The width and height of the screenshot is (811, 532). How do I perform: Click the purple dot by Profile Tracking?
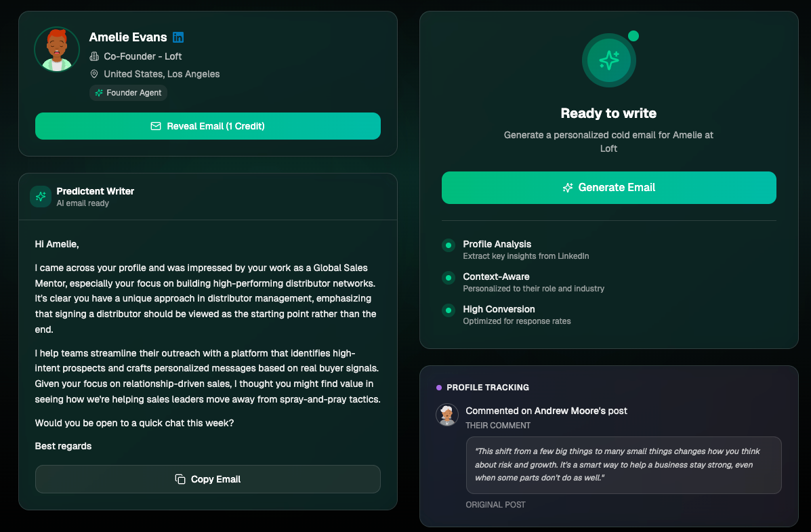(x=439, y=388)
